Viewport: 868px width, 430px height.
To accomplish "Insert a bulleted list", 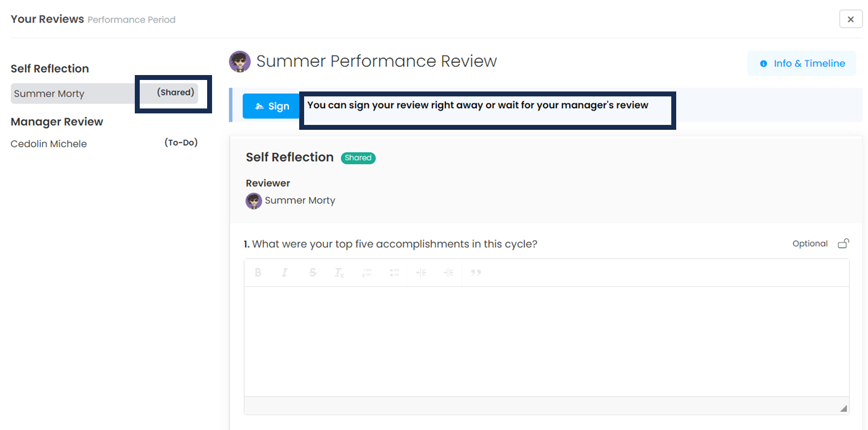I will tap(394, 272).
